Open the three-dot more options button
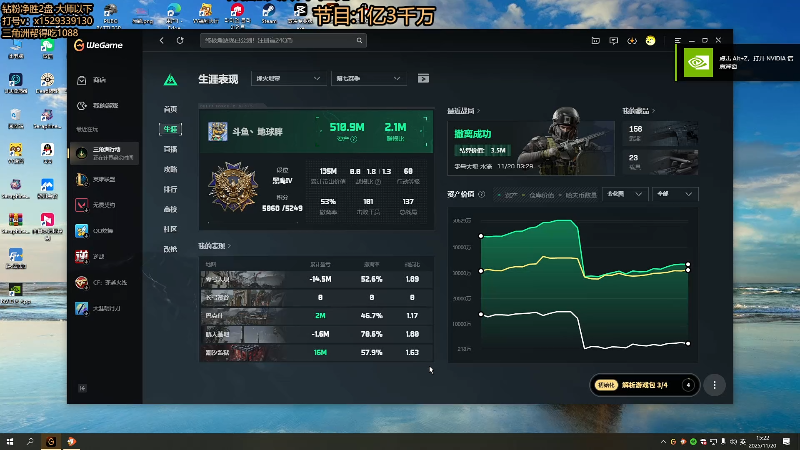 point(714,385)
